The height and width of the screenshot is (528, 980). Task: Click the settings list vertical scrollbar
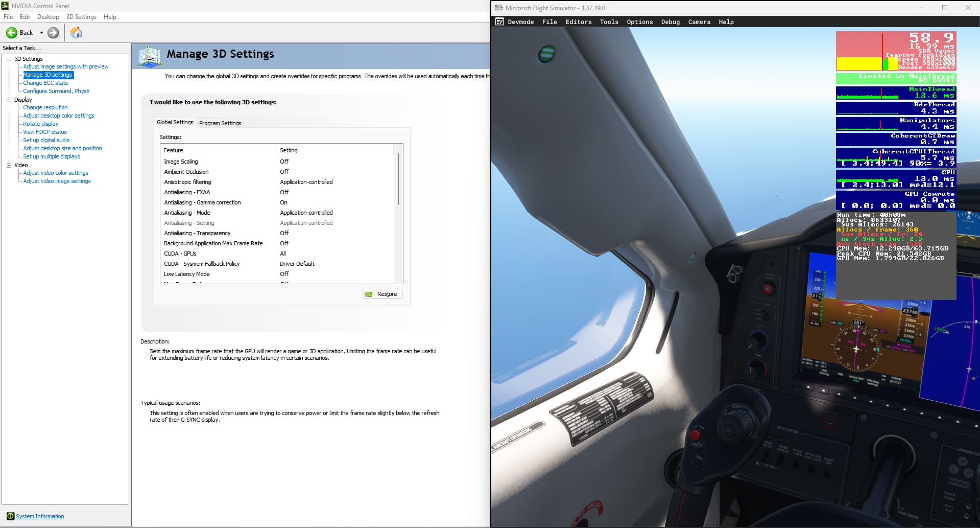[398, 179]
